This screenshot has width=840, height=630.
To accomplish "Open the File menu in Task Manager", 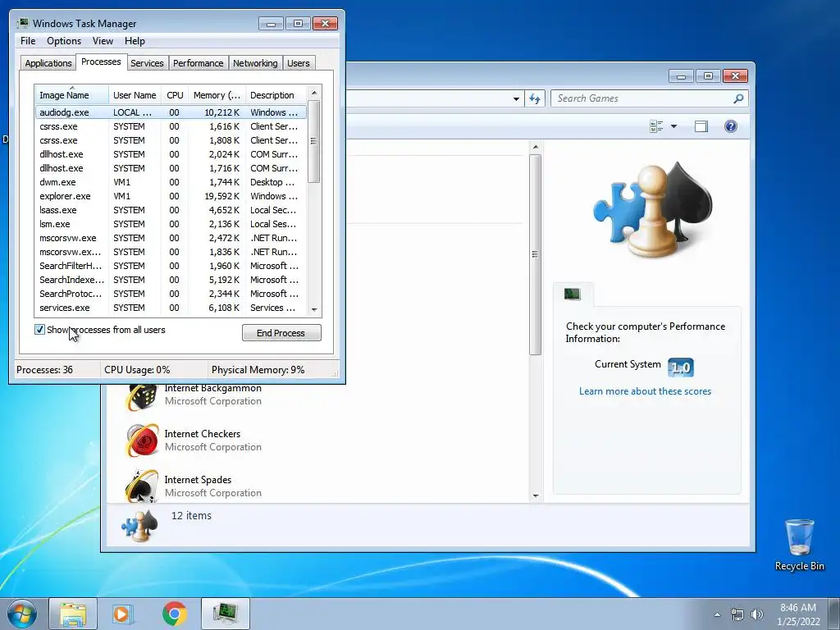I will 28,41.
